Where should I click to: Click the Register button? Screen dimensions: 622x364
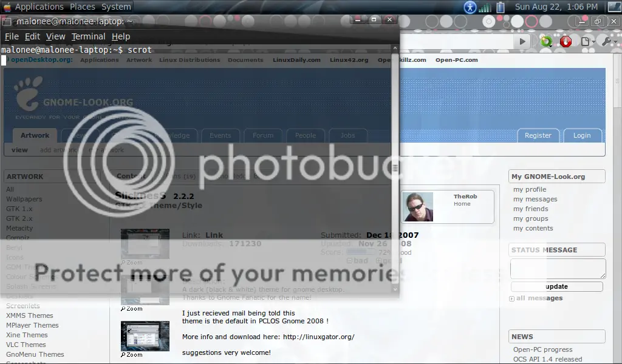pos(538,135)
